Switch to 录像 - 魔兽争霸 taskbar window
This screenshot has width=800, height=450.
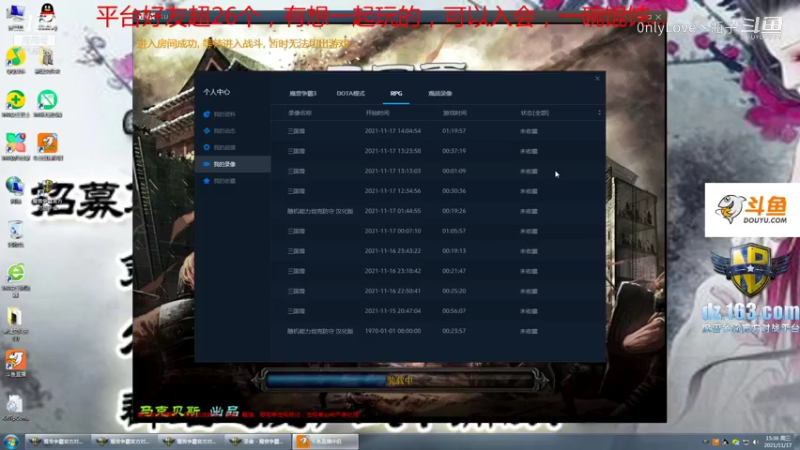[x=256, y=441]
